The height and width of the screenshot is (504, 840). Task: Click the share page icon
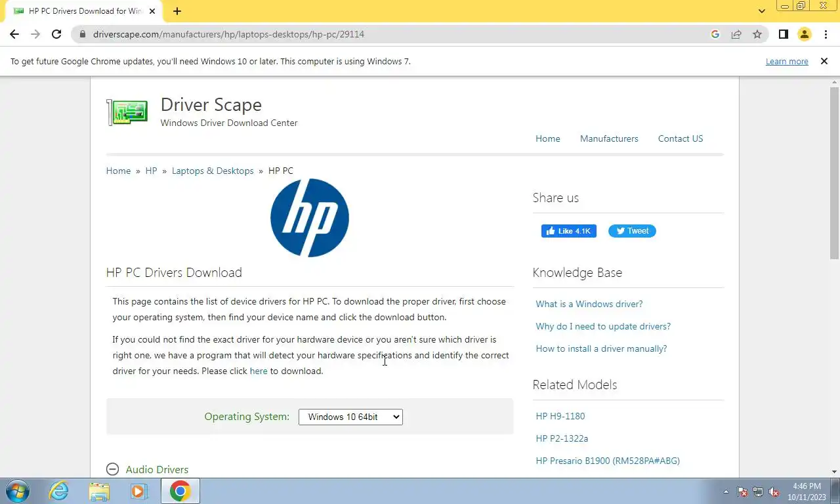(736, 34)
